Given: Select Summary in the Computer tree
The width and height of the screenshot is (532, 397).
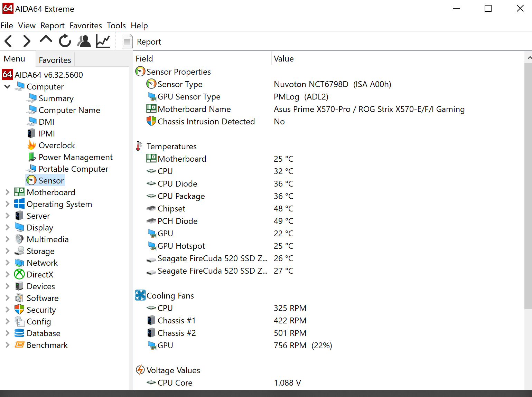Looking at the screenshot, I should point(56,98).
